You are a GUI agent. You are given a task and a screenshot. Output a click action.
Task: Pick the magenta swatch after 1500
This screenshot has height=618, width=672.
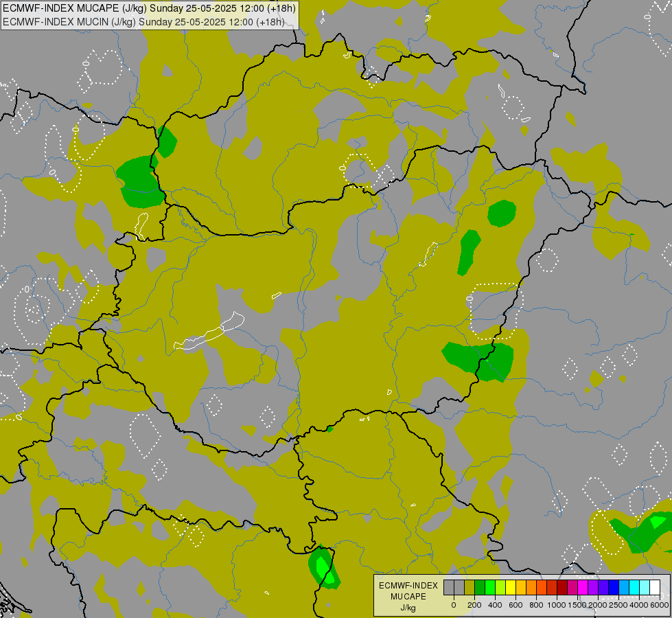point(583,588)
